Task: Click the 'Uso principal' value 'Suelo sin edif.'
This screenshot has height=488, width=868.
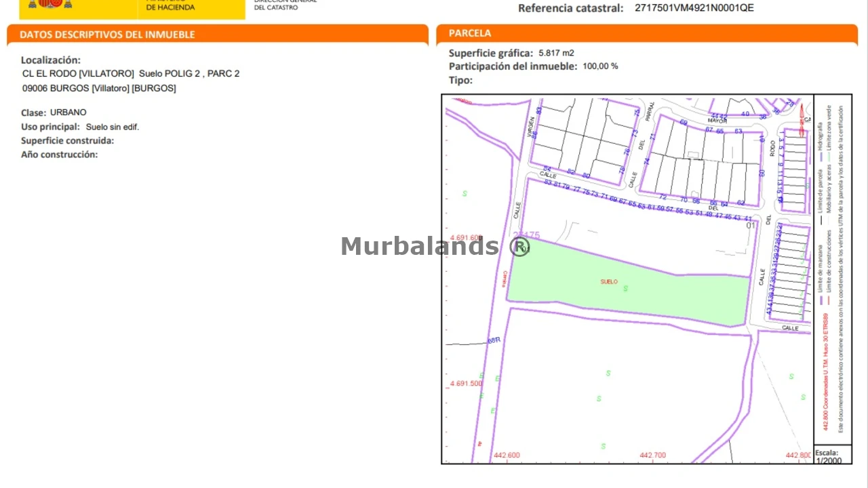Action: tap(112, 127)
